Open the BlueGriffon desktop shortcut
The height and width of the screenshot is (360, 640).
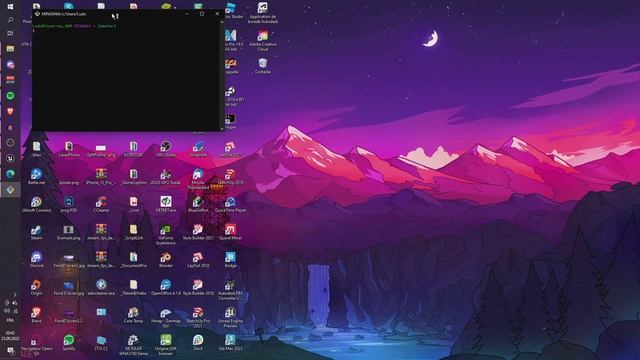click(198, 204)
